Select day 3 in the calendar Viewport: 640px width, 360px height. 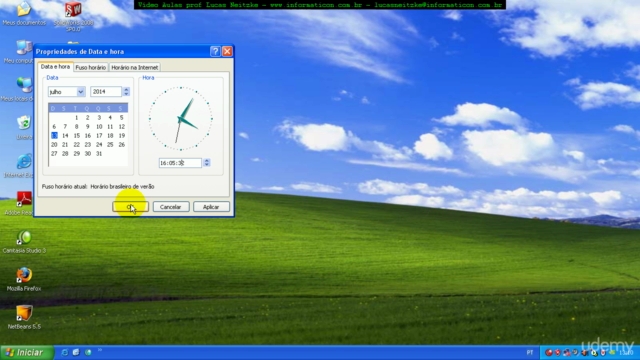point(99,118)
